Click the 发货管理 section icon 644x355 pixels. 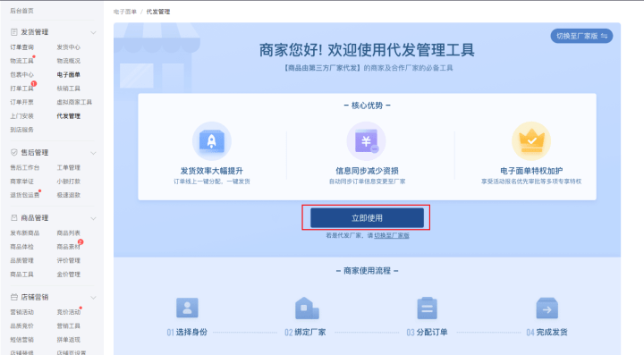(x=14, y=32)
